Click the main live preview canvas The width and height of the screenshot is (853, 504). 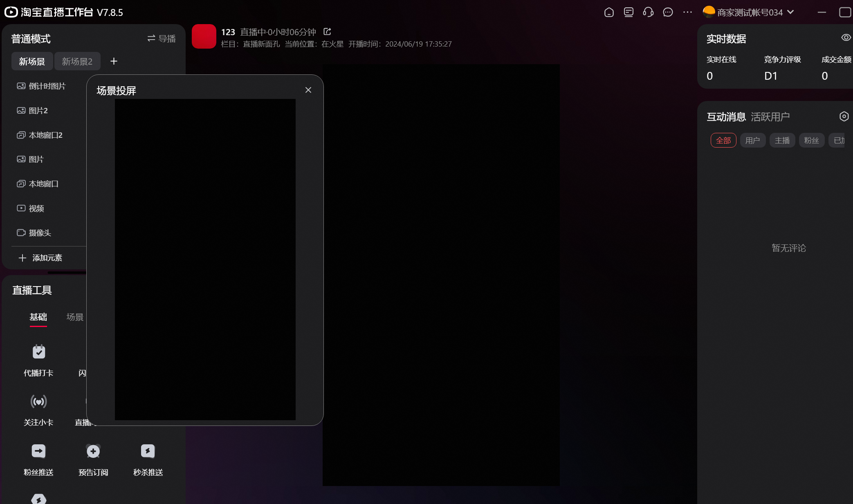point(441,275)
